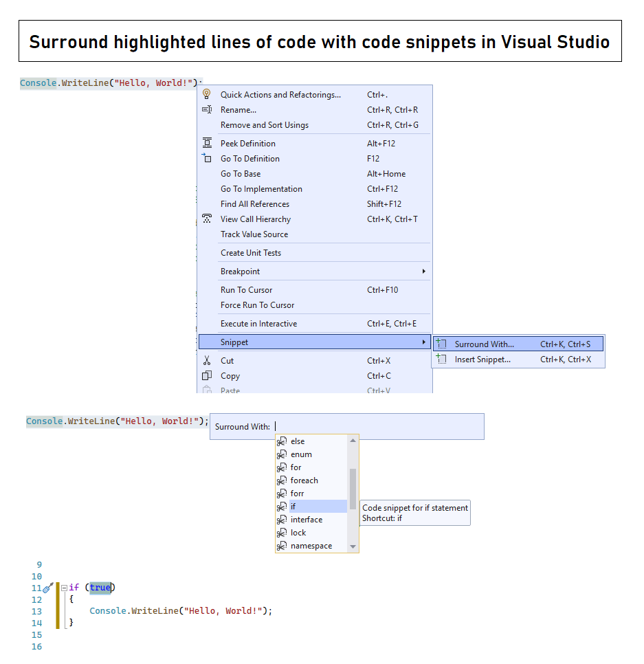Image resolution: width=644 pixels, height=664 pixels.
Task: Select Force Run To Cursor
Action: [315, 305]
